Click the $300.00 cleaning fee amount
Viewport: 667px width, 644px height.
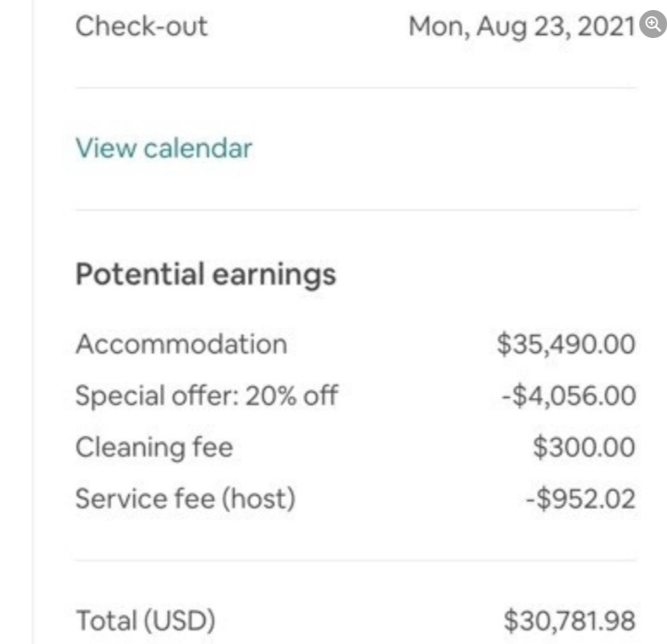pyautogui.click(x=584, y=447)
